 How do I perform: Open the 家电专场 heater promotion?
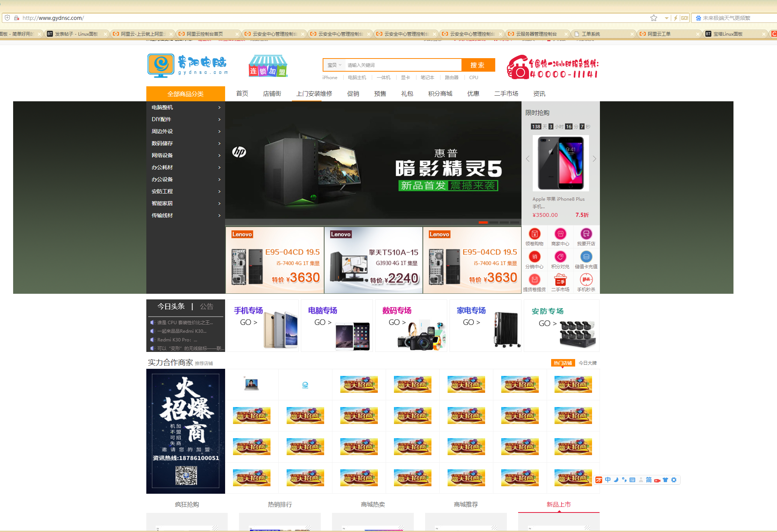(485, 326)
